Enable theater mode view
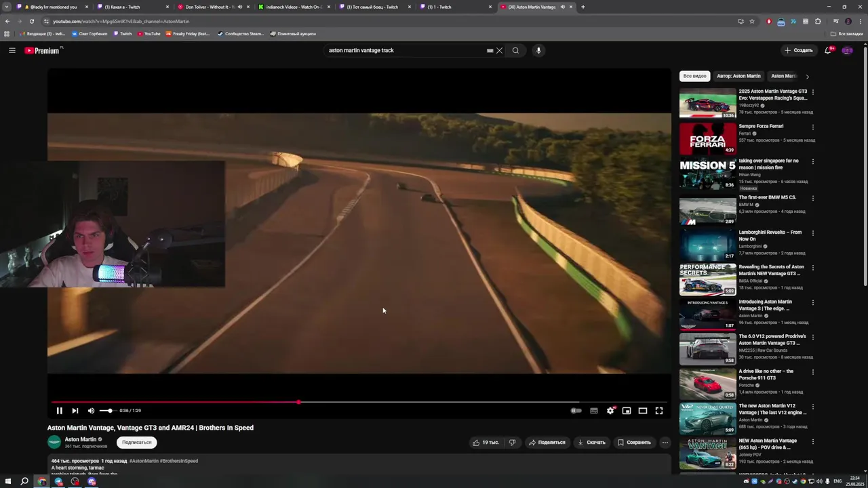This screenshot has height=488, width=868. click(643, 411)
